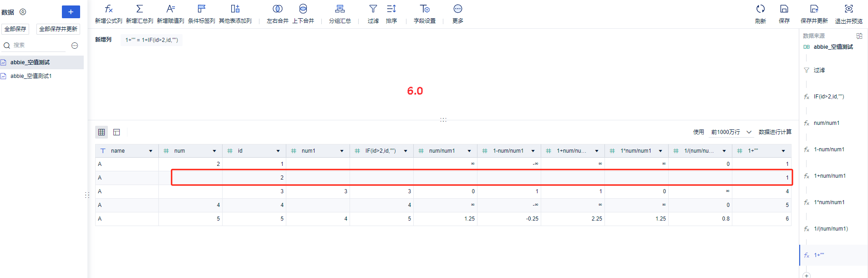The image size is (868, 278).
Task: Click the 保存并更新 icon
Action: (x=814, y=9)
